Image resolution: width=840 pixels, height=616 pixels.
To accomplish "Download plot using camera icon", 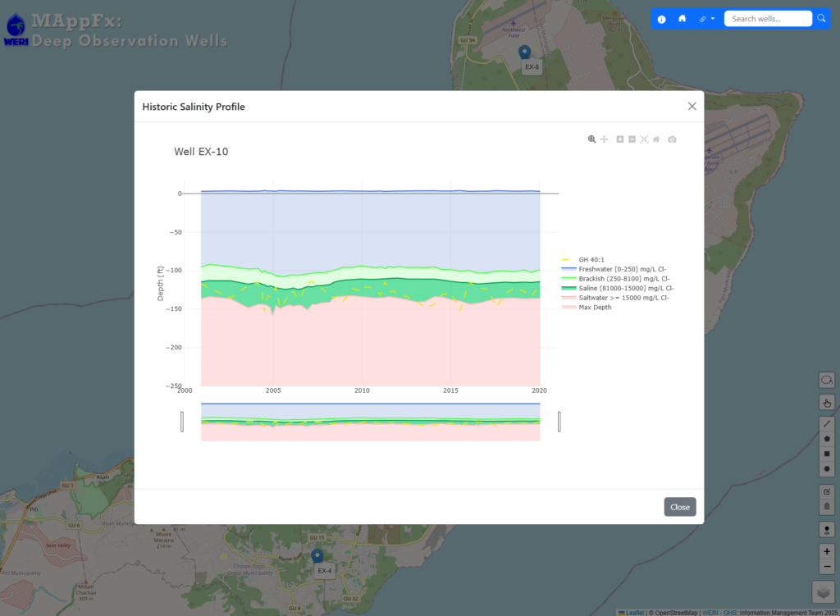I will click(x=672, y=139).
